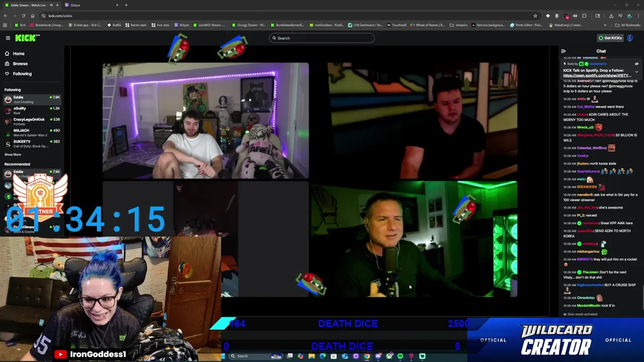This screenshot has height=362, width=644.
Task: Open the browser media control speaker icon
Action: 575,16
